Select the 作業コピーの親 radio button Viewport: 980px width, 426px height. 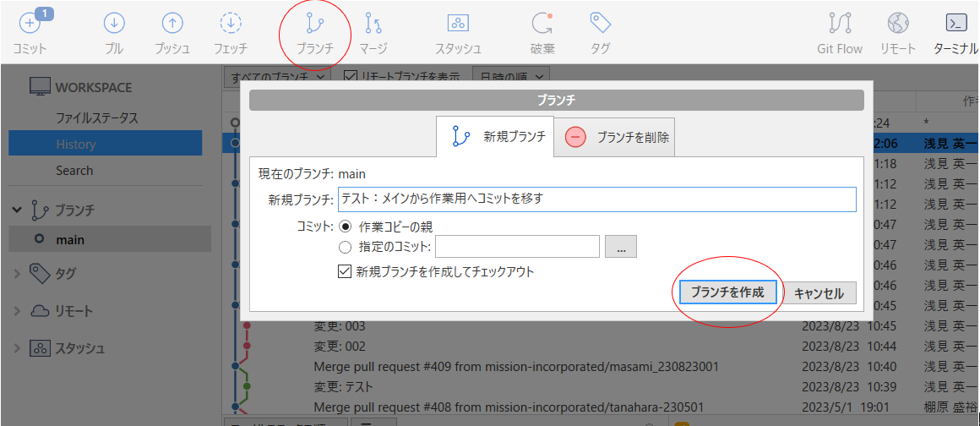pyautogui.click(x=345, y=227)
